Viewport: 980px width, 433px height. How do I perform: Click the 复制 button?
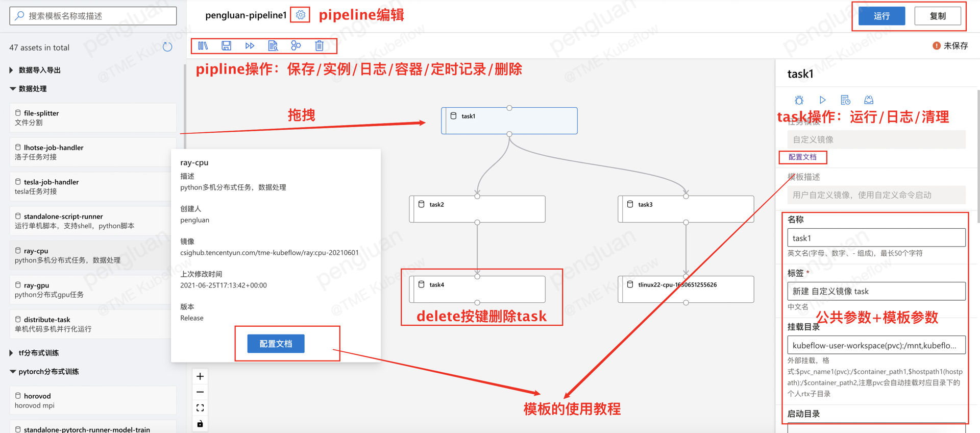[x=938, y=16]
